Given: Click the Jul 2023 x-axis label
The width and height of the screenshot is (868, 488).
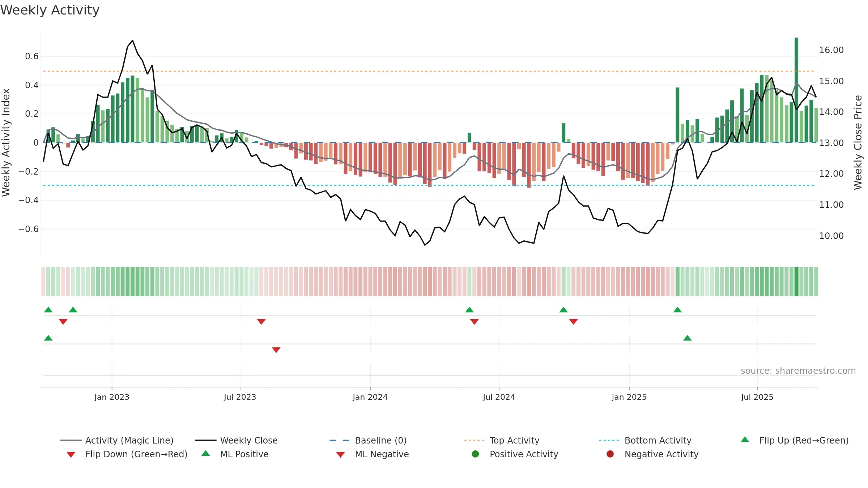Looking at the screenshot, I should pyautogui.click(x=240, y=397).
